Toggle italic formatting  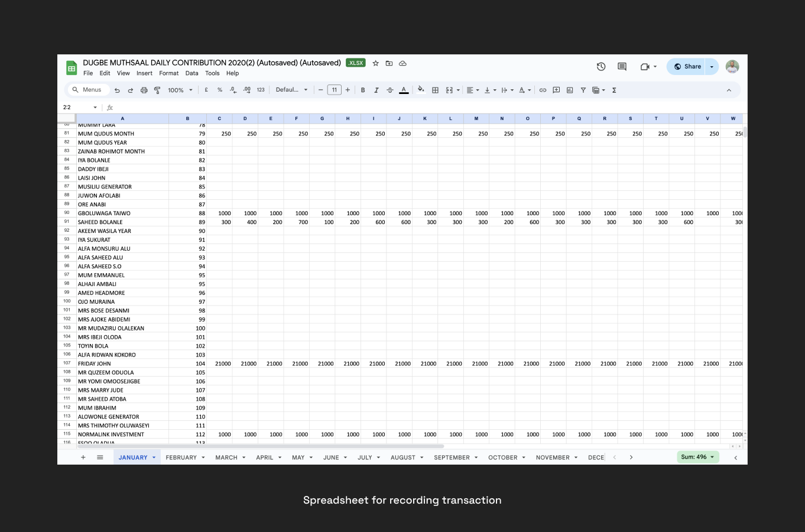coord(376,90)
